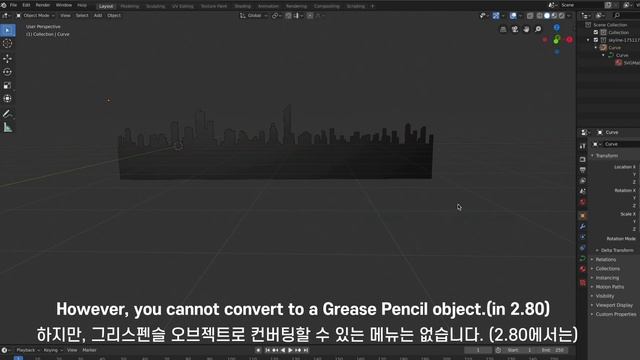The height and width of the screenshot is (360, 640).
Task: Open the File menu
Action: point(13,5)
